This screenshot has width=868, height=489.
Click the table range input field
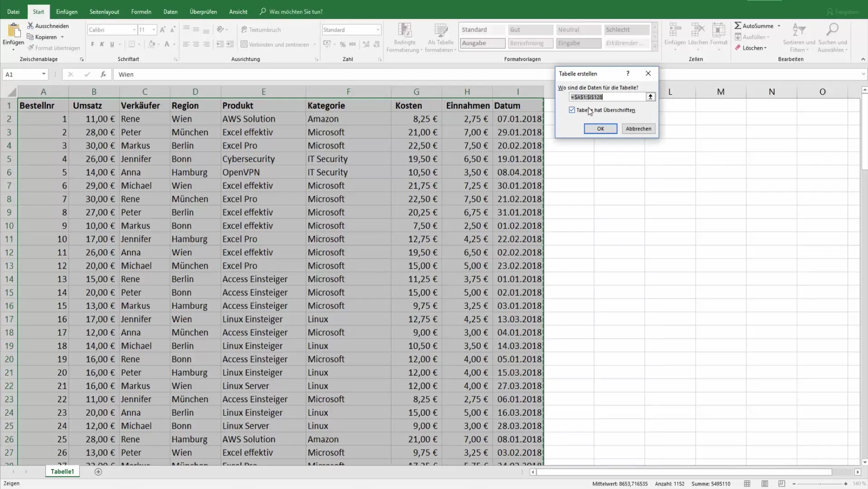[607, 97]
